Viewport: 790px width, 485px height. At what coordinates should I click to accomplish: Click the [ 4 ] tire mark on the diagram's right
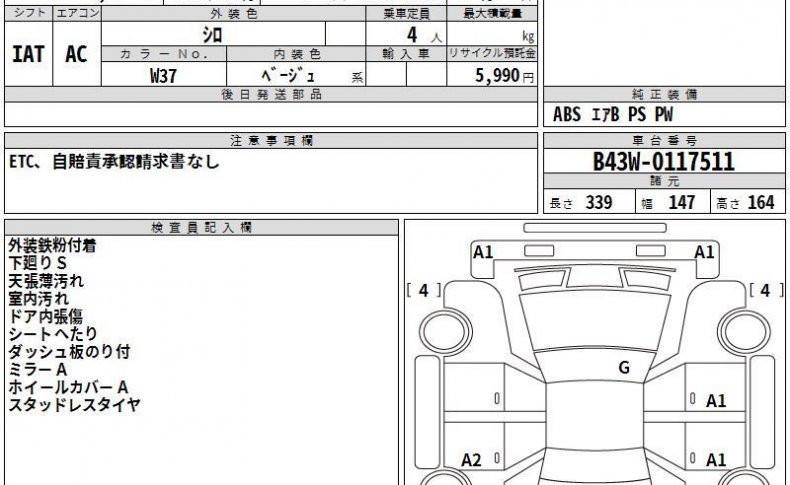[765, 291]
